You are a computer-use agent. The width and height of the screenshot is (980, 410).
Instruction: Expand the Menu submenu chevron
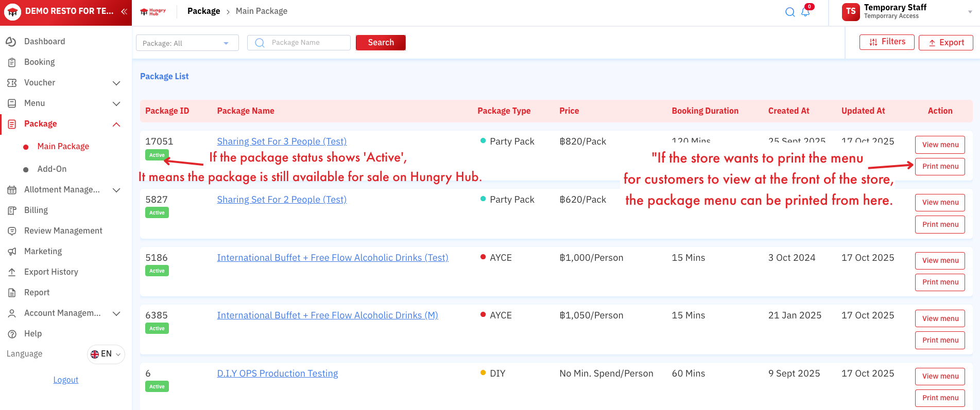116,103
